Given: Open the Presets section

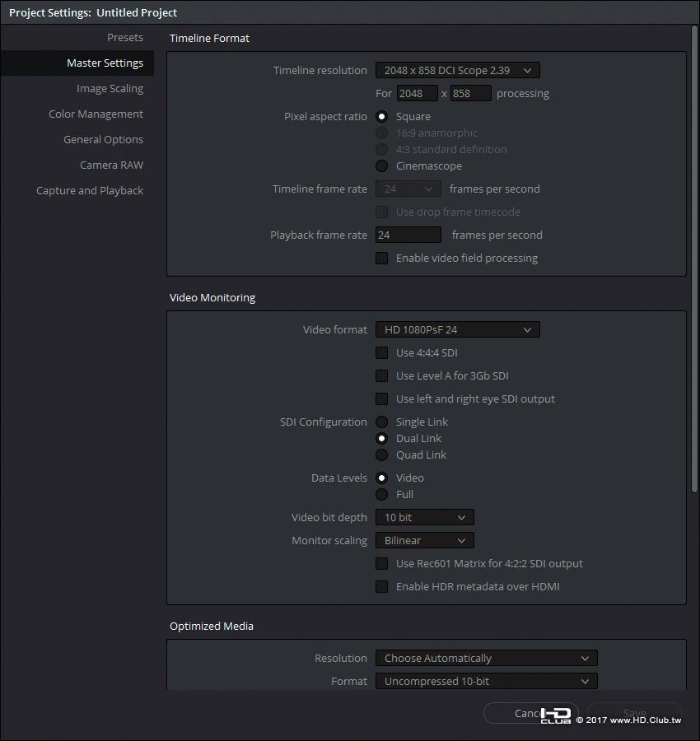Looking at the screenshot, I should [x=125, y=37].
